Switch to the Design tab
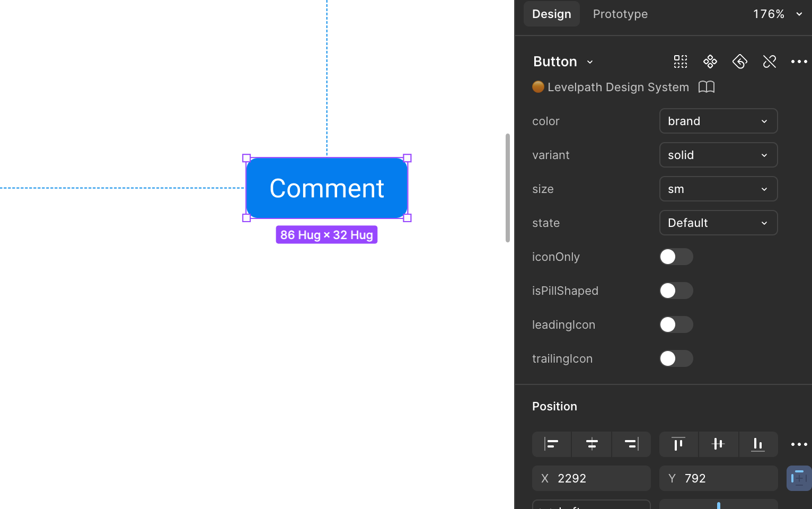This screenshot has width=812, height=509. [552, 14]
